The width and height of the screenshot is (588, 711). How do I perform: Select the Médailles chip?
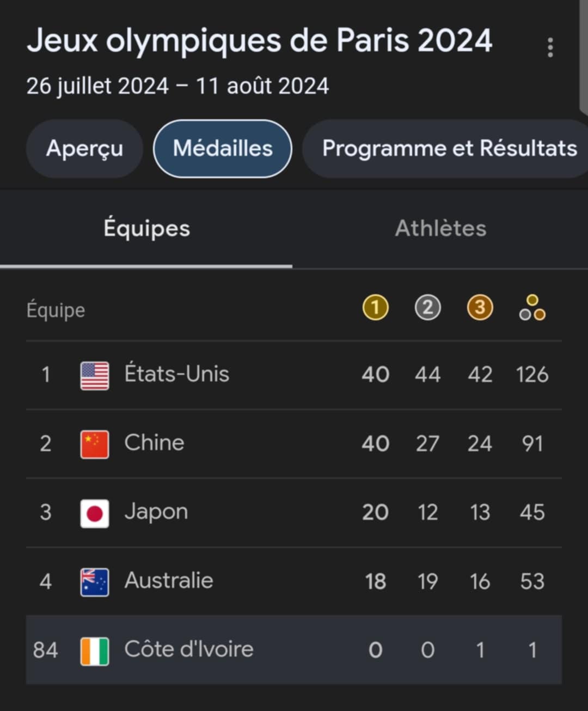click(223, 149)
